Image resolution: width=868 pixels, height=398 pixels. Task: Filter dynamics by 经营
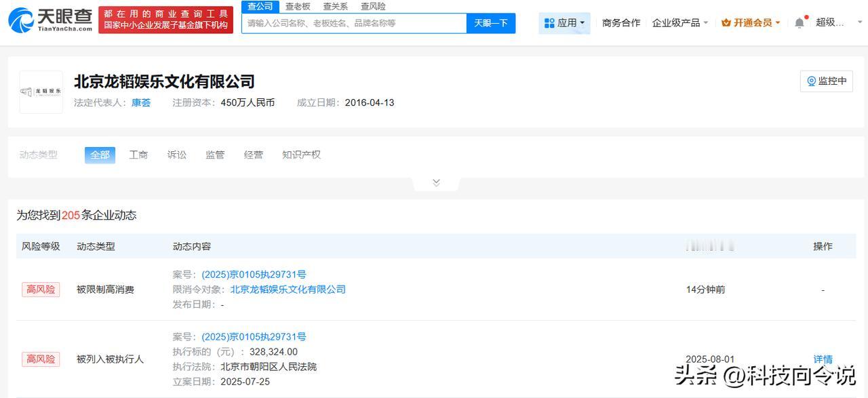tap(254, 155)
